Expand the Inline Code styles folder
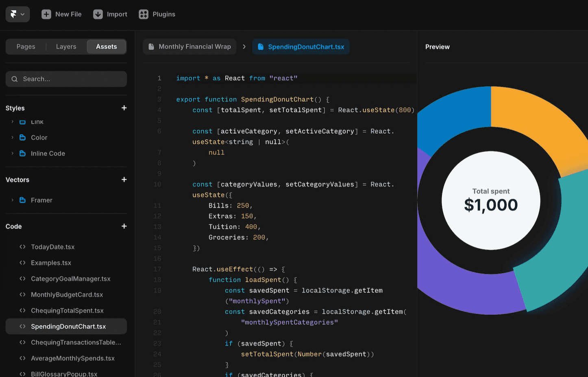The image size is (588, 377). (x=12, y=153)
